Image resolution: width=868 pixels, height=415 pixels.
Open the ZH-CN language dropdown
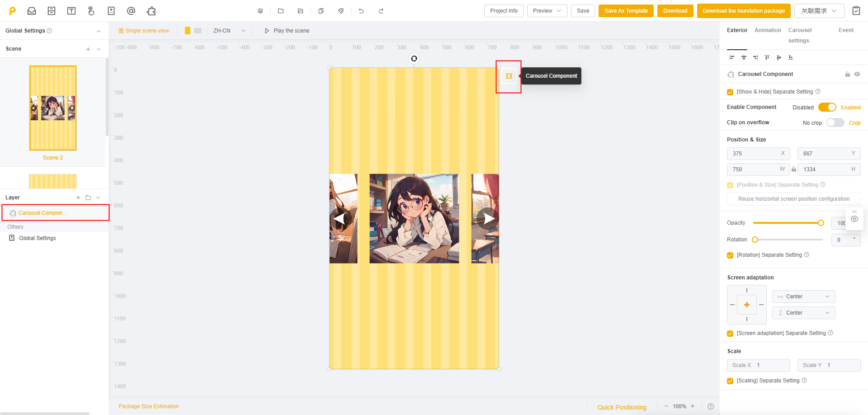coord(230,31)
